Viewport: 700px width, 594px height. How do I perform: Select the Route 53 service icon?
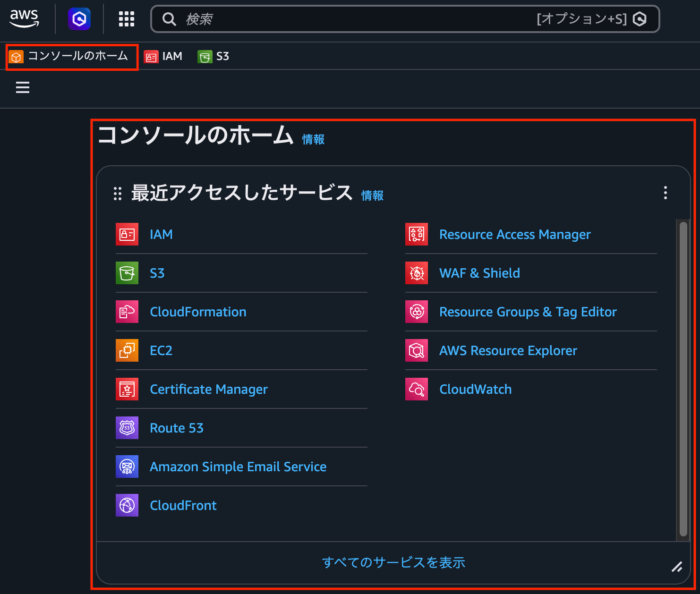point(127,428)
